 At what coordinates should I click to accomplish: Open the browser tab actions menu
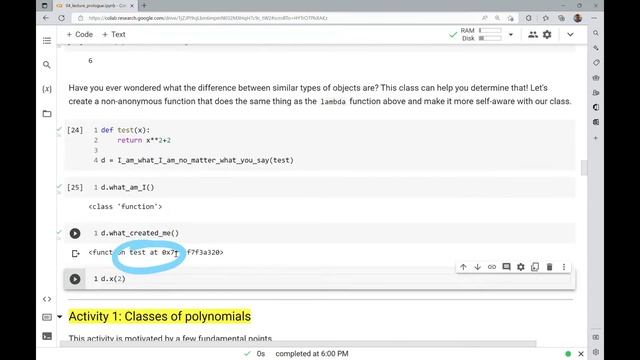[x=44, y=6]
